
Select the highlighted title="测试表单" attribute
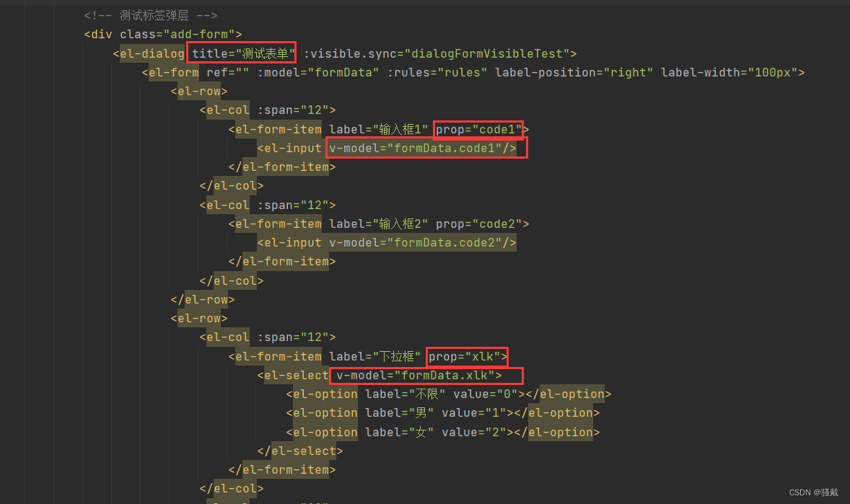[x=241, y=53]
